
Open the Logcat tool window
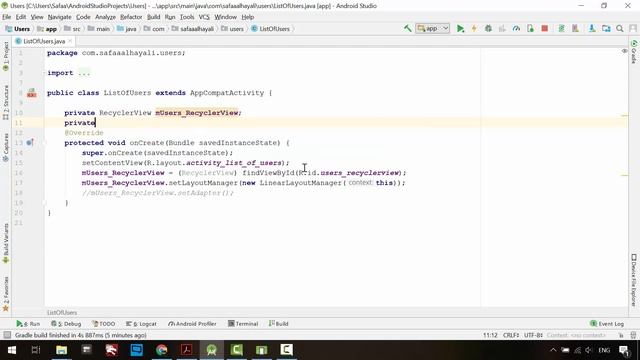(x=141, y=324)
